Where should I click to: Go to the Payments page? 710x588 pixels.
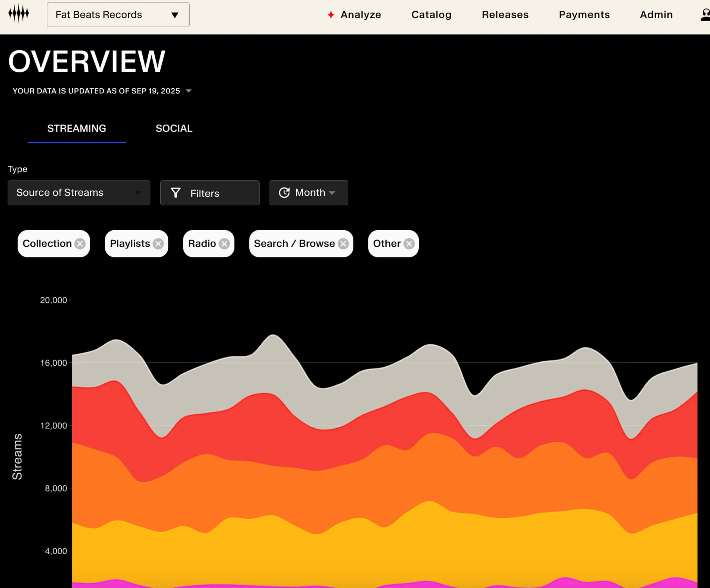coord(584,15)
